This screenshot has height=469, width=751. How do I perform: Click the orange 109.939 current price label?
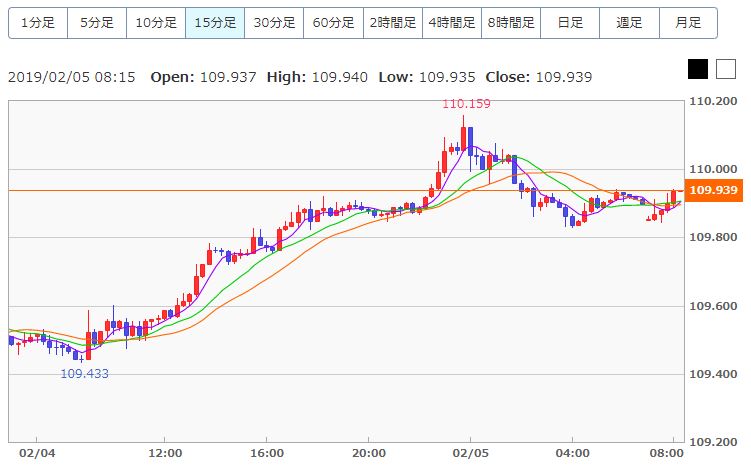(x=714, y=190)
